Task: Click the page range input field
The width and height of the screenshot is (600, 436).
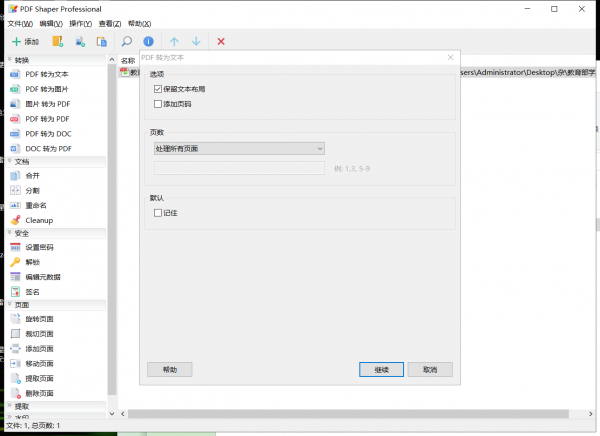Action: (x=238, y=168)
